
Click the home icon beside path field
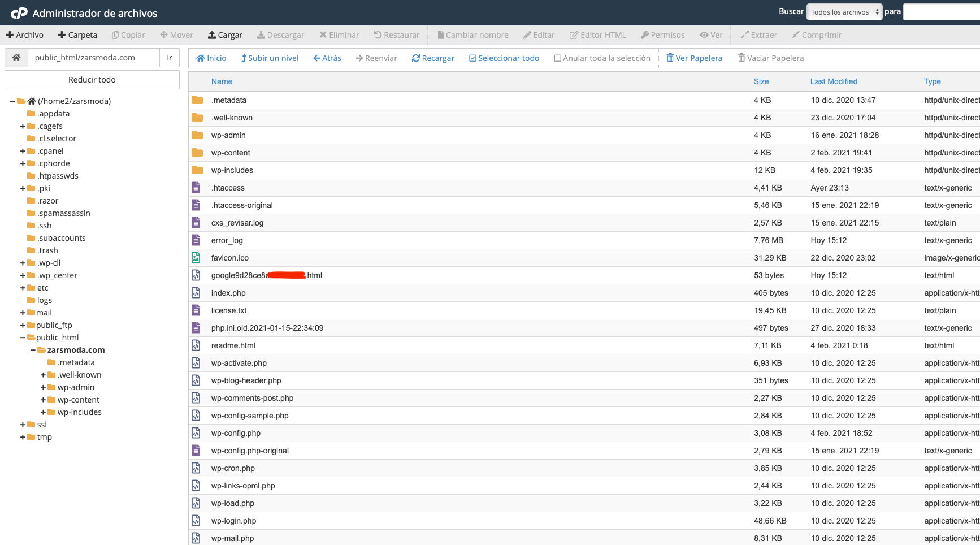16,58
